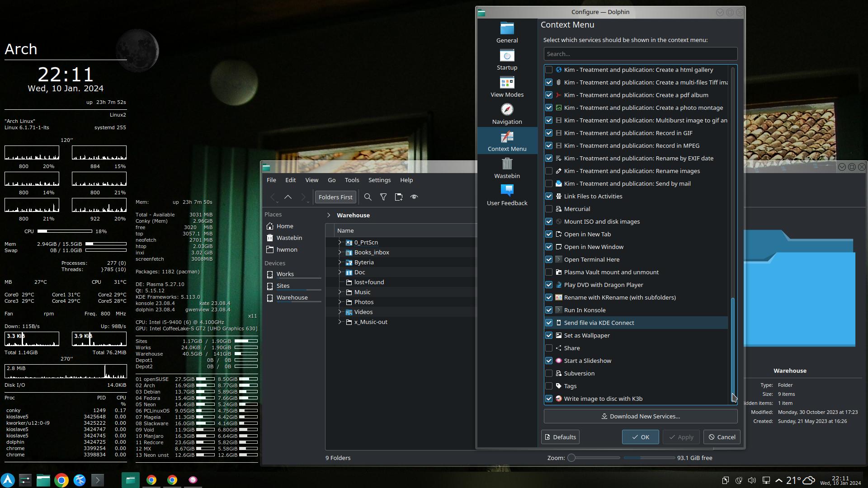The height and width of the screenshot is (488, 868).
Task: Uncheck Send file via KDE Connect
Action: [x=549, y=323]
